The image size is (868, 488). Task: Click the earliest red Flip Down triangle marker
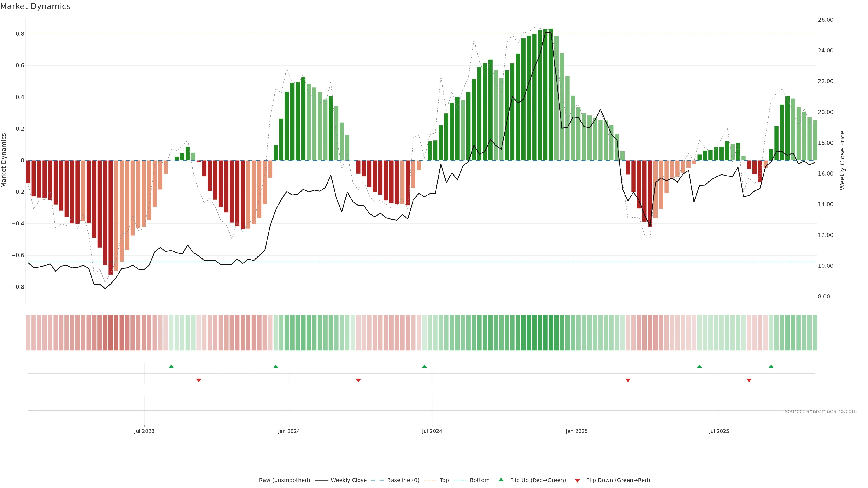point(199,380)
